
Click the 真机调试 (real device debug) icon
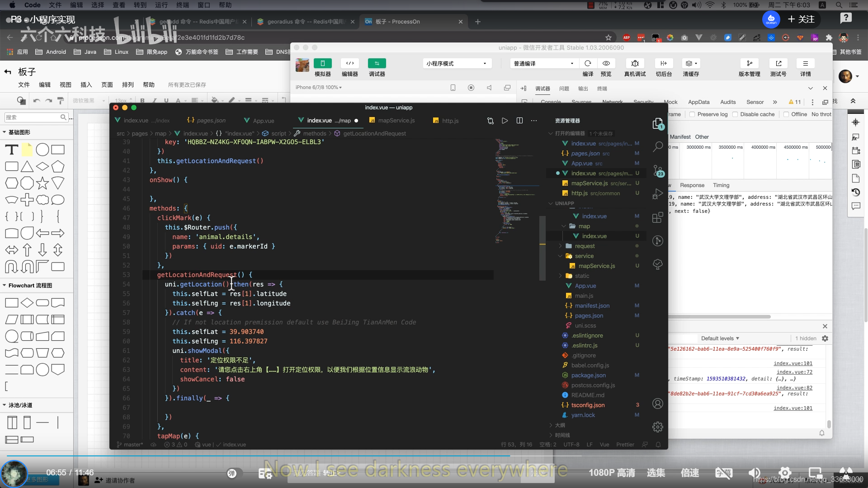pos(635,64)
